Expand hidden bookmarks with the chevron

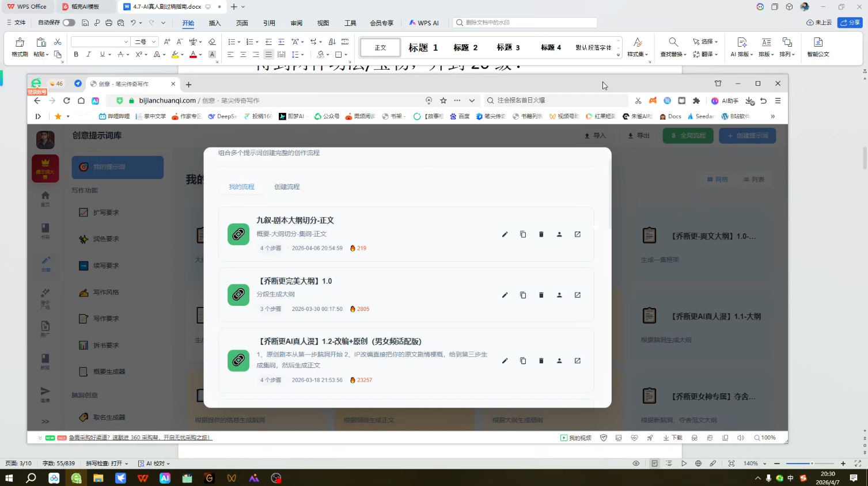point(773,116)
